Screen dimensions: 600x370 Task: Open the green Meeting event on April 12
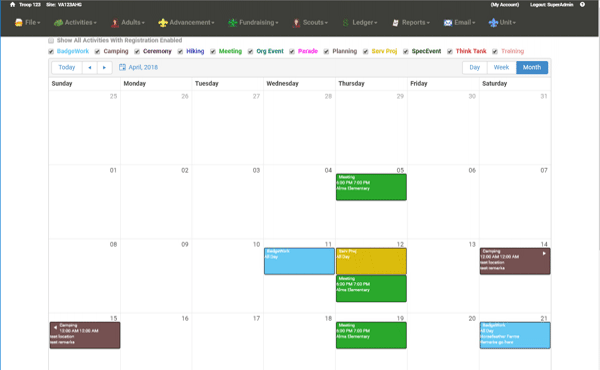371,289
